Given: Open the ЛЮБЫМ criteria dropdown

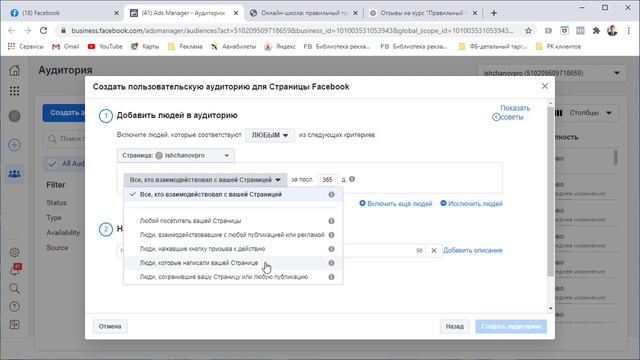Looking at the screenshot, I should [270, 135].
